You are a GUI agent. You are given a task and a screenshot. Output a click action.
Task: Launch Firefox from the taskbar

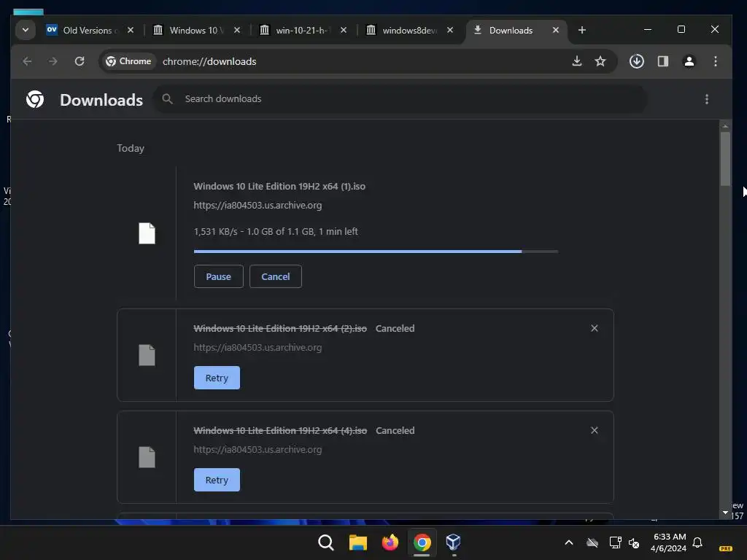[x=390, y=542]
